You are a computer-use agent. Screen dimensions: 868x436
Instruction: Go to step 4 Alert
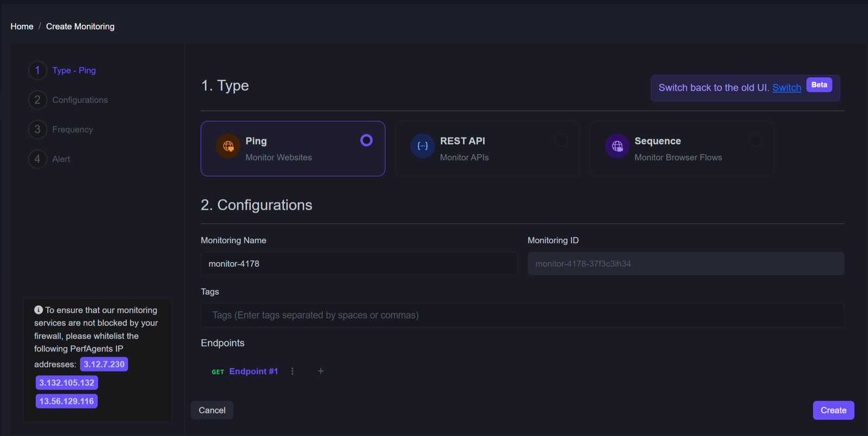click(49, 159)
